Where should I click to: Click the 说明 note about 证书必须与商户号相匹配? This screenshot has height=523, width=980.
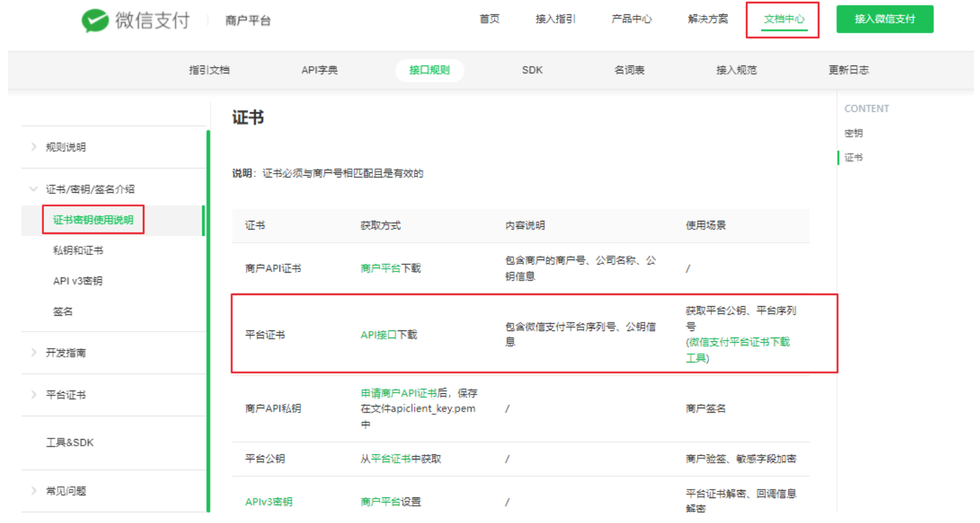pos(328,174)
